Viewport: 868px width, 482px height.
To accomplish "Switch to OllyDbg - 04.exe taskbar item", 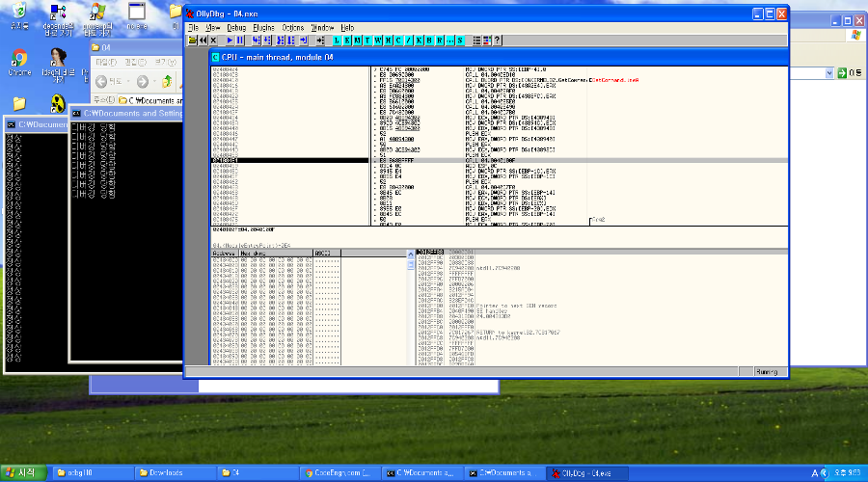I will click(x=586, y=473).
